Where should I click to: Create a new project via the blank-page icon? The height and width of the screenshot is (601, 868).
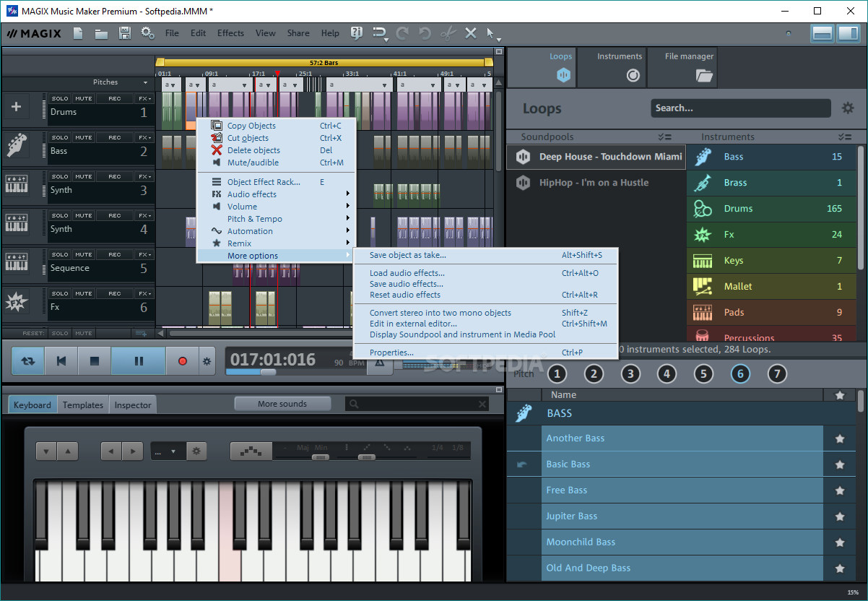78,33
